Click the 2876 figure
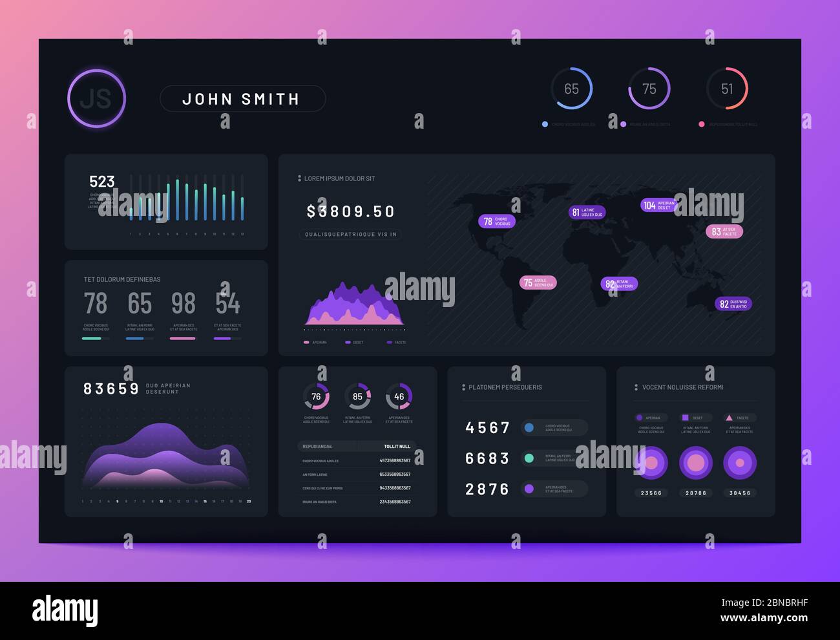This screenshot has width=840, height=640. 488,489
